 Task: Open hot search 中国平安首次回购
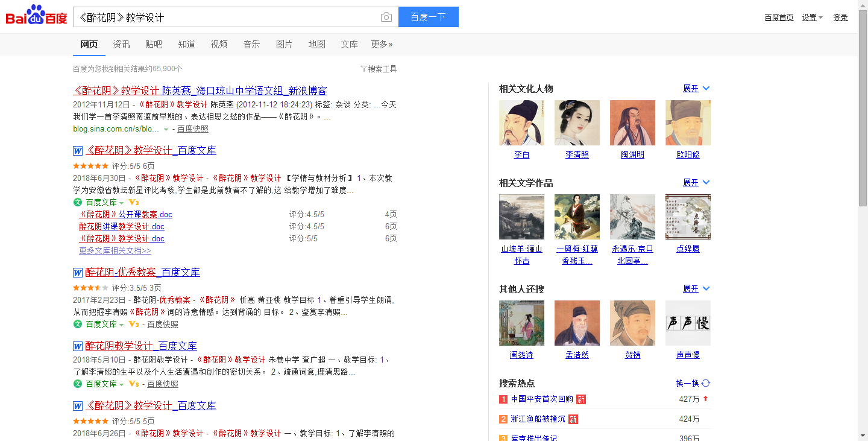(x=542, y=399)
